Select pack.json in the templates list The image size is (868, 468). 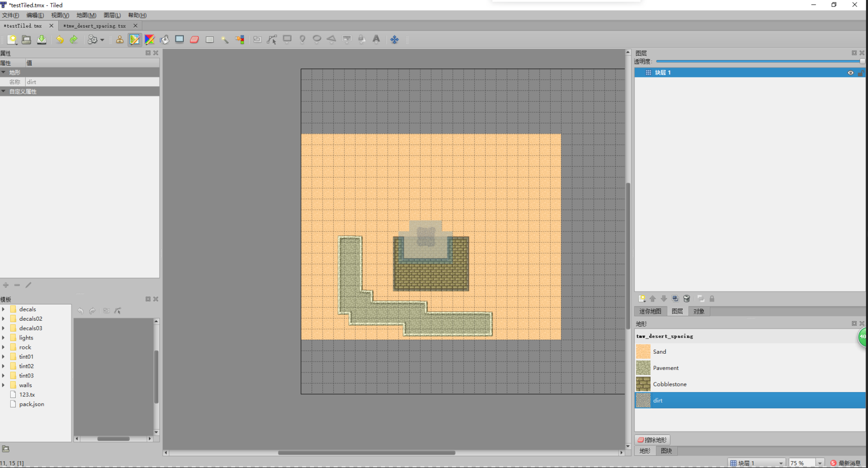click(x=32, y=404)
